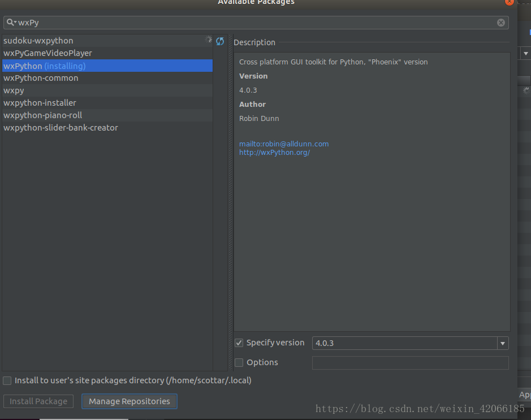Click the Robin Dunn author text
531x420 pixels.
259,119
